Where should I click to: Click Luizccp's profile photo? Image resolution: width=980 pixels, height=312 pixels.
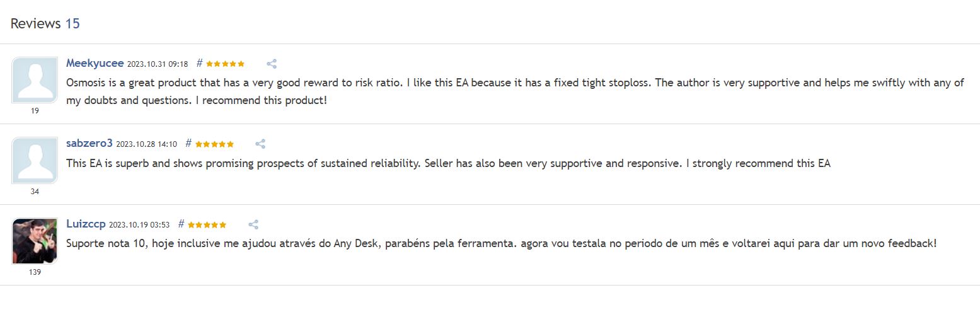coord(35,241)
